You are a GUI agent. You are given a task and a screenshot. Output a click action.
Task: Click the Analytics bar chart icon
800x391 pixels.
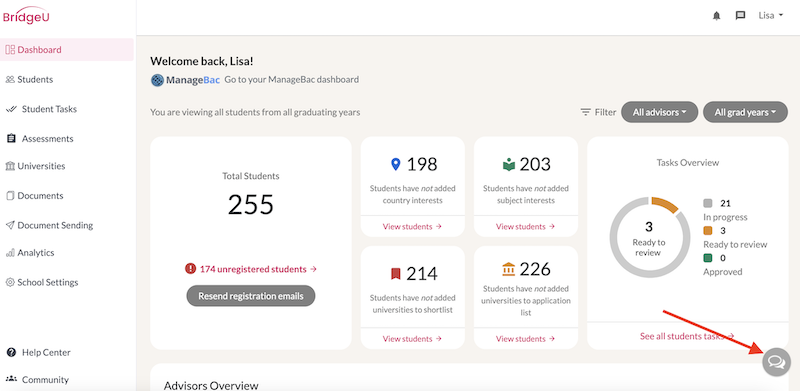coord(10,253)
